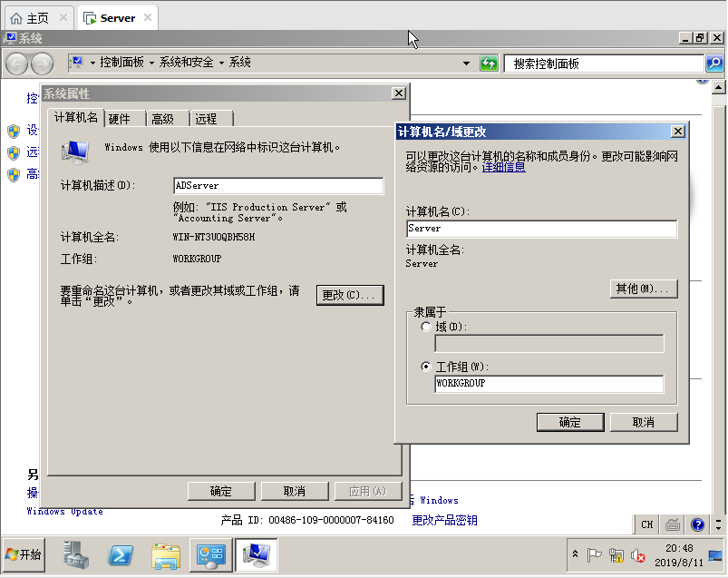This screenshot has width=728, height=578.
Task: Click the muted volume tray icon
Action: (x=638, y=555)
